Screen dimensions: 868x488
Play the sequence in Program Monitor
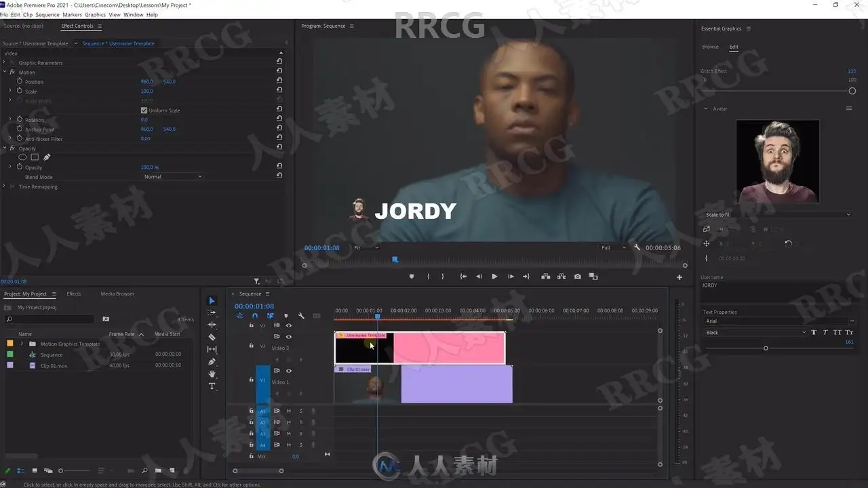point(494,277)
